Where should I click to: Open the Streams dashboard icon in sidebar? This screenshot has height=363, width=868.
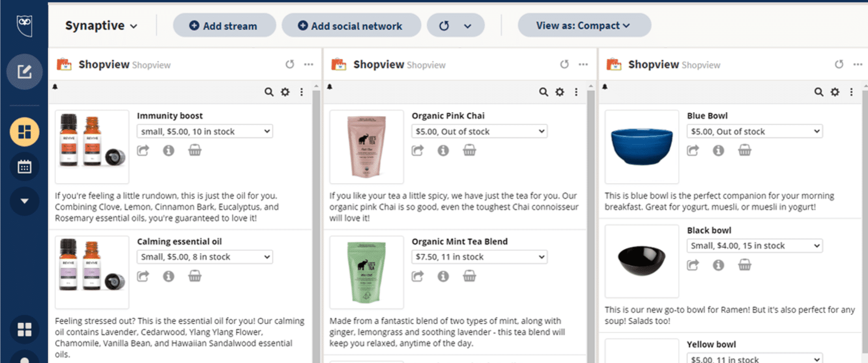coord(24,132)
